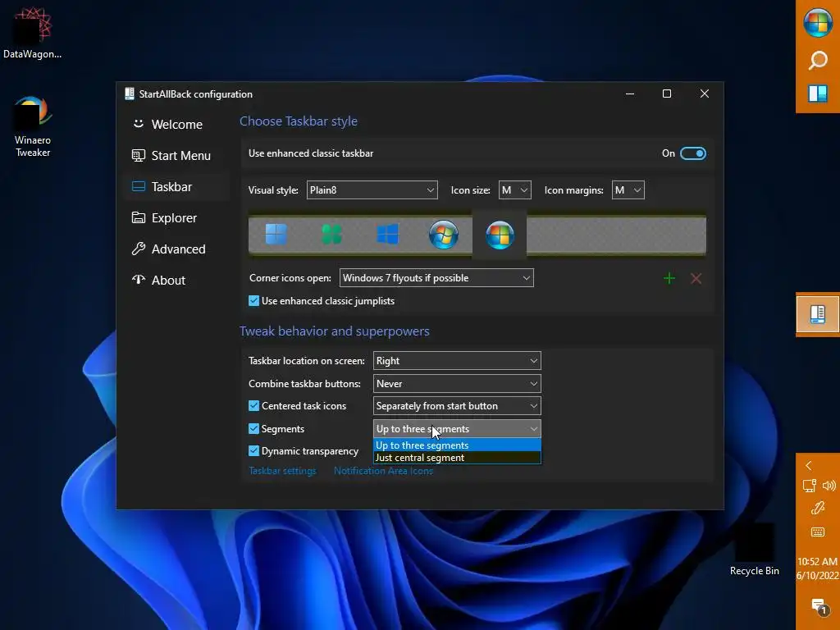The height and width of the screenshot is (630, 840).
Task: Select Just central segment option
Action: [457, 458]
